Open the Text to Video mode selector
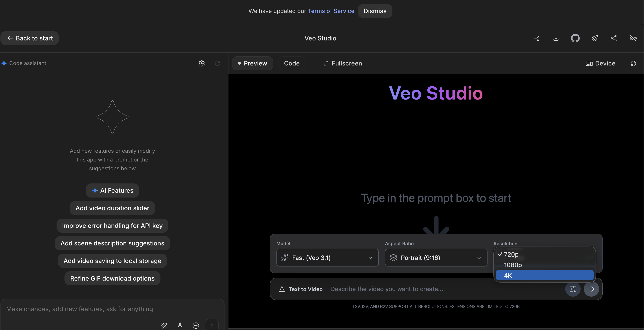The image size is (644, 330). pos(301,289)
